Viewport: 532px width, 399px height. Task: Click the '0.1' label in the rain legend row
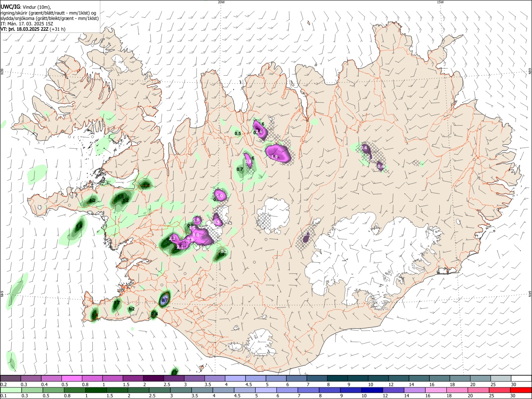pyautogui.click(x=4, y=396)
